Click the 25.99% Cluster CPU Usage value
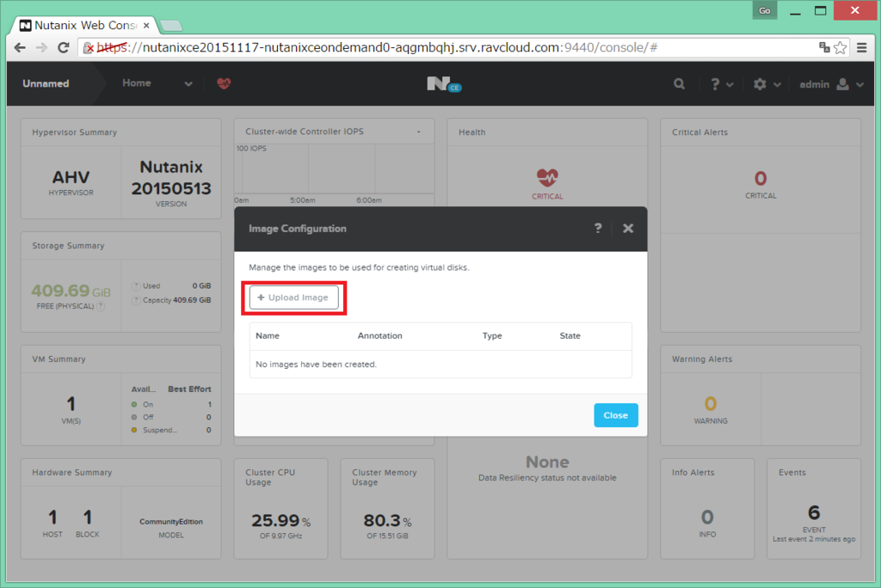Screen dimensions: 881x588 coord(281,521)
